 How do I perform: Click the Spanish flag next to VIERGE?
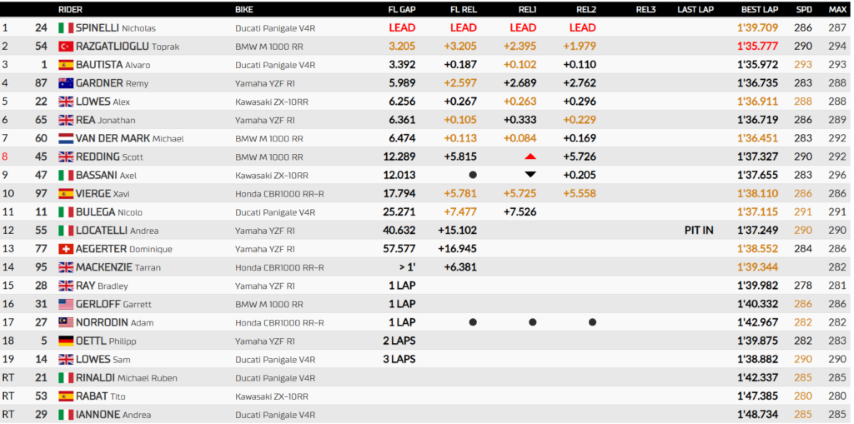pos(66,194)
